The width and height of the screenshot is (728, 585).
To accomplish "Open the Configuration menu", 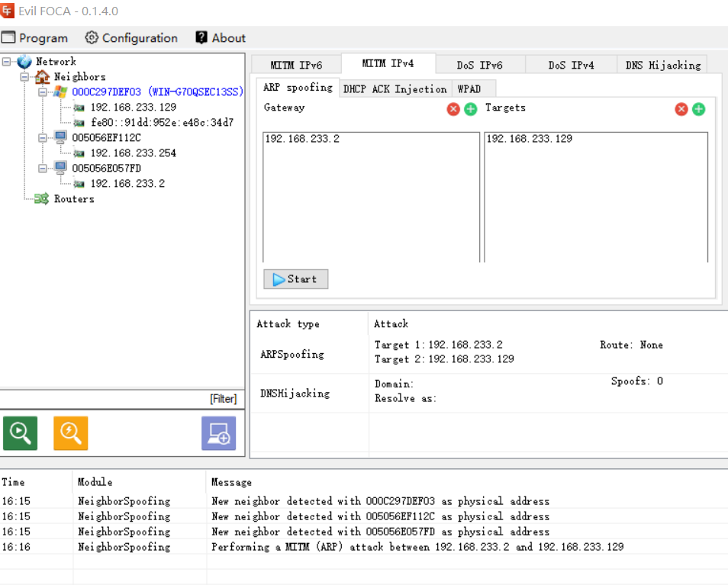I will coord(131,37).
